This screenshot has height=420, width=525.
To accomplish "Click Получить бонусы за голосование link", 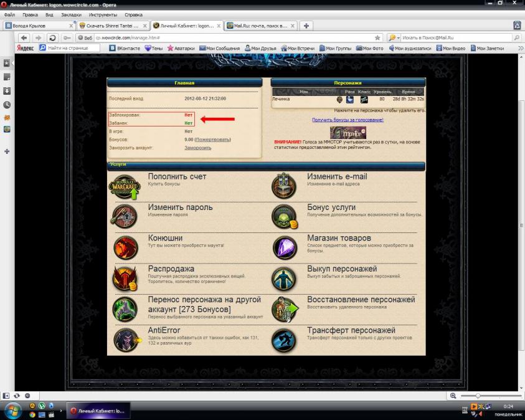I will pyautogui.click(x=348, y=120).
